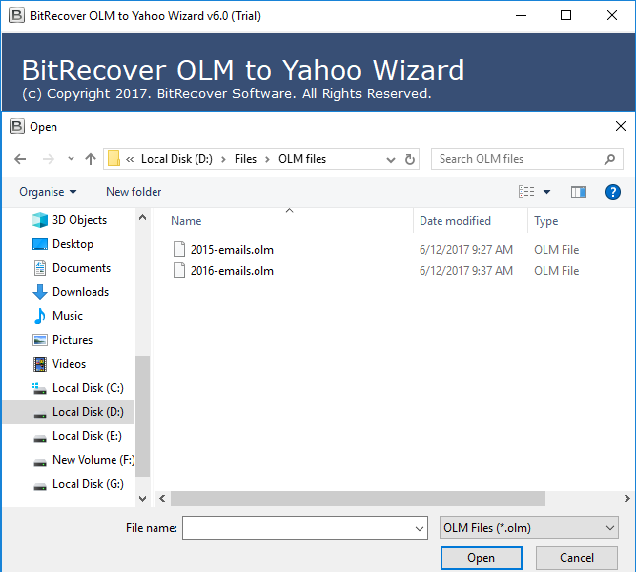Viewport: 636px width, 572px height.
Task: Click the Open button
Action: point(481,558)
